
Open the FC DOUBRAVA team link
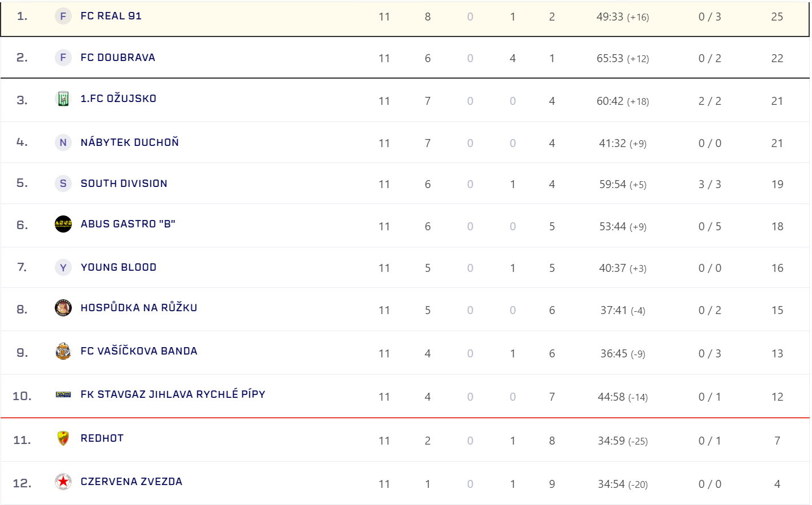pos(117,58)
